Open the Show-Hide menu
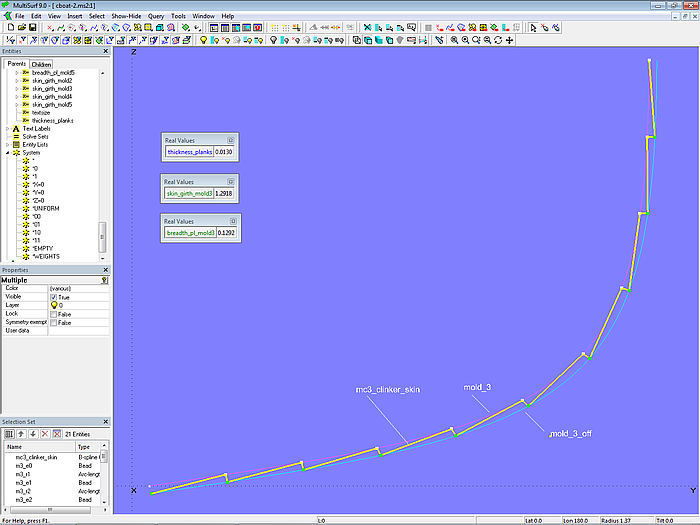700x525 pixels. [126, 16]
